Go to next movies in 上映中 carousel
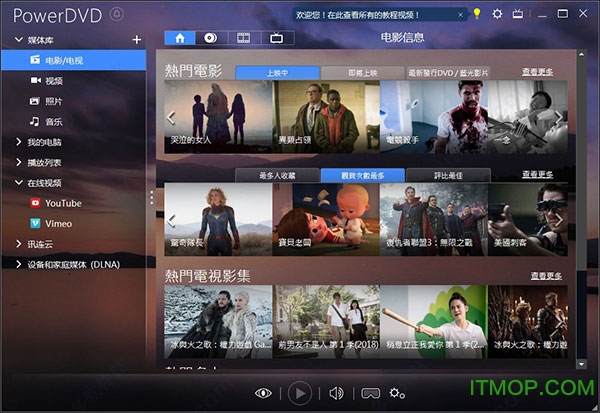The height and width of the screenshot is (413, 600). point(559,117)
